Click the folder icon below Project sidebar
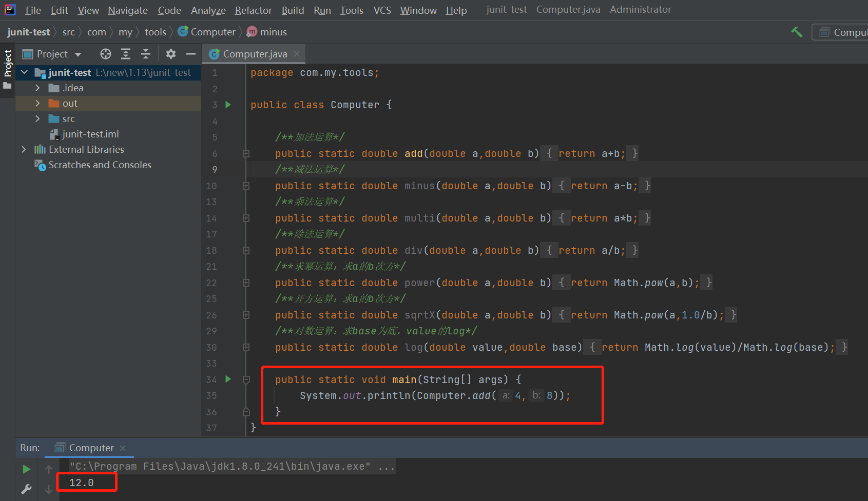This screenshot has width=868, height=501. pyautogui.click(x=7, y=86)
